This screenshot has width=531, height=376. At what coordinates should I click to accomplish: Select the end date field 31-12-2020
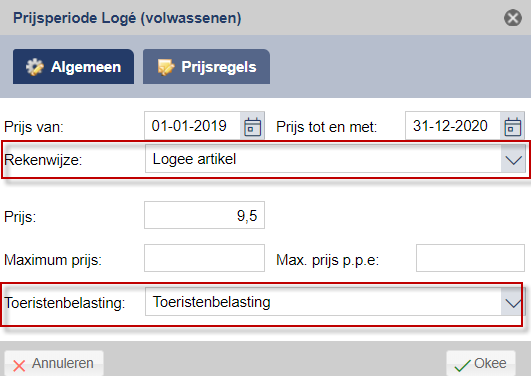(453, 126)
